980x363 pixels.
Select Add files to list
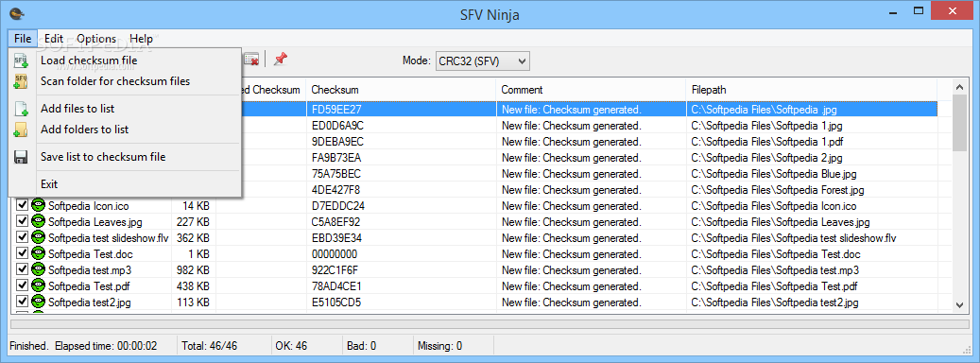125,109
